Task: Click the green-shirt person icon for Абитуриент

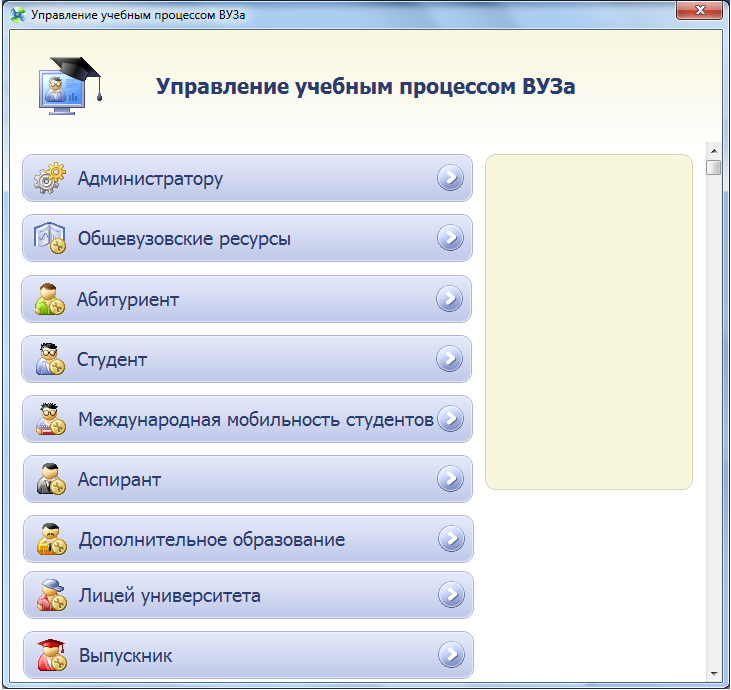Action: [x=49, y=299]
